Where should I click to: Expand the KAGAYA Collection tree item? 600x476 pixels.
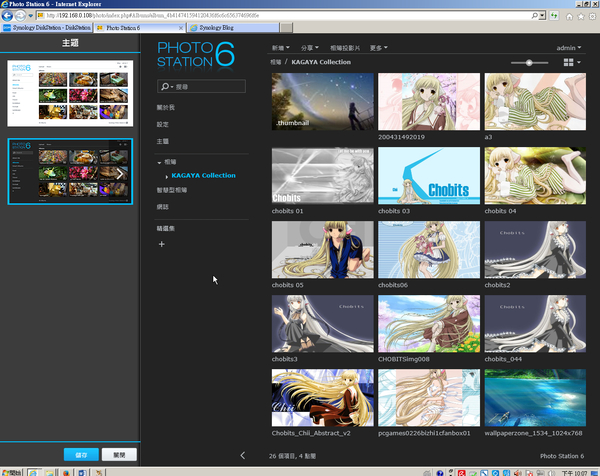pyautogui.click(x=167, y=176)
